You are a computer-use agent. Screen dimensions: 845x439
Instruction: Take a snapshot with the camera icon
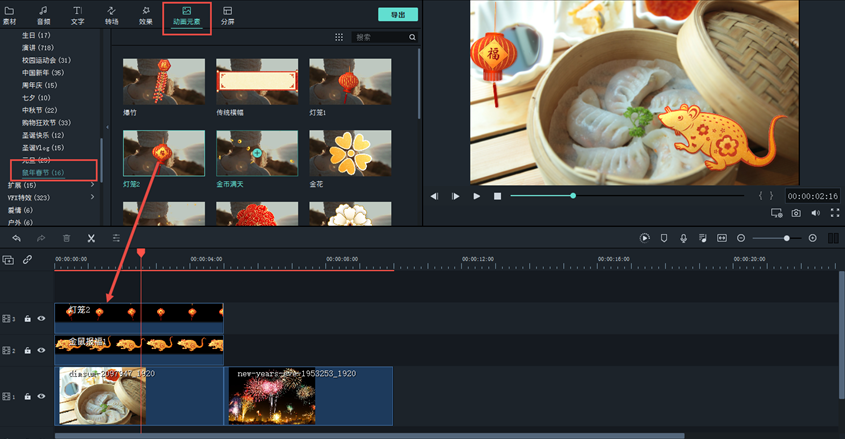(x=796, y=213)
